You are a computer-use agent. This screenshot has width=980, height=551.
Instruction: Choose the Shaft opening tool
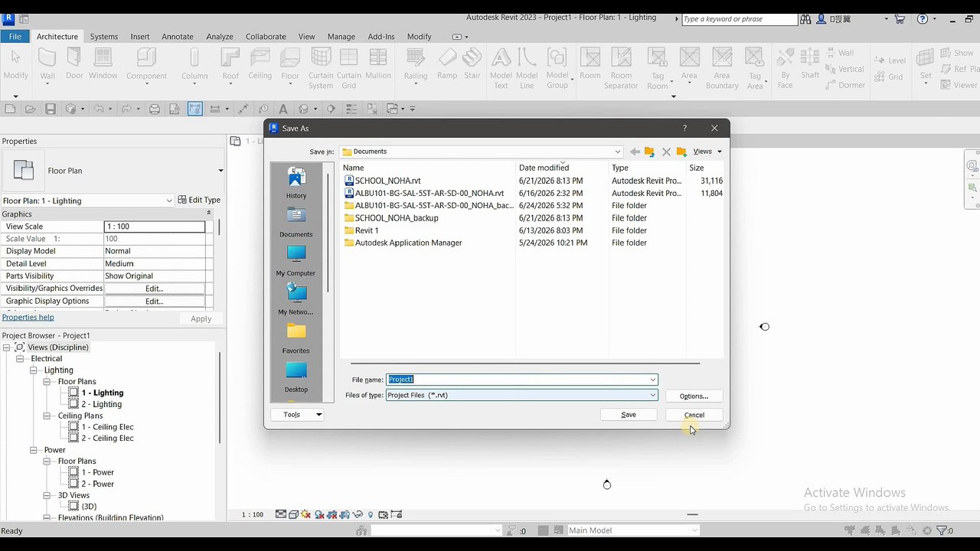(810, 64)
